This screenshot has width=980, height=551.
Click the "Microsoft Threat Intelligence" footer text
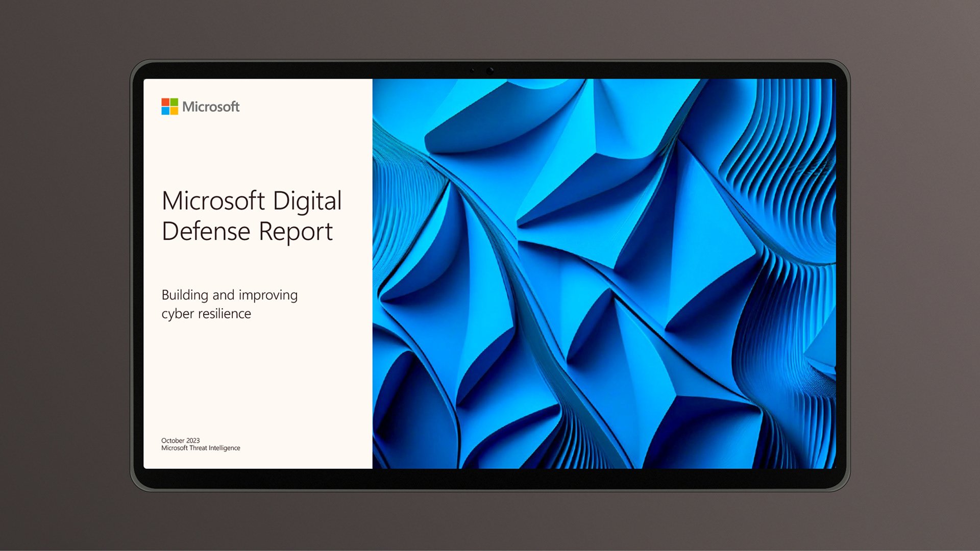tap(201, 448)
